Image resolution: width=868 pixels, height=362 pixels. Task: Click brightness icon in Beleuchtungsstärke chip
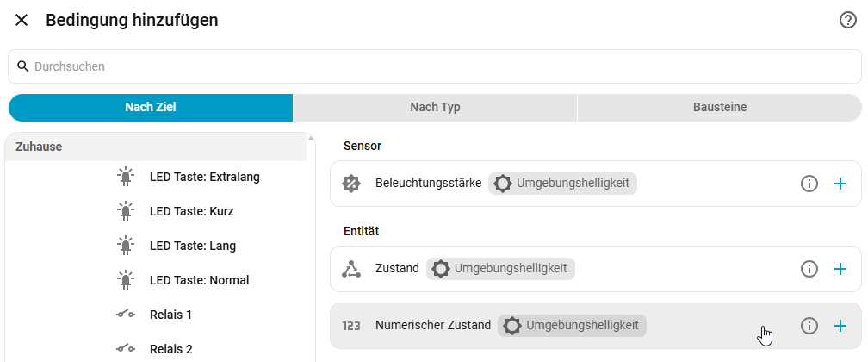(503, 184)
